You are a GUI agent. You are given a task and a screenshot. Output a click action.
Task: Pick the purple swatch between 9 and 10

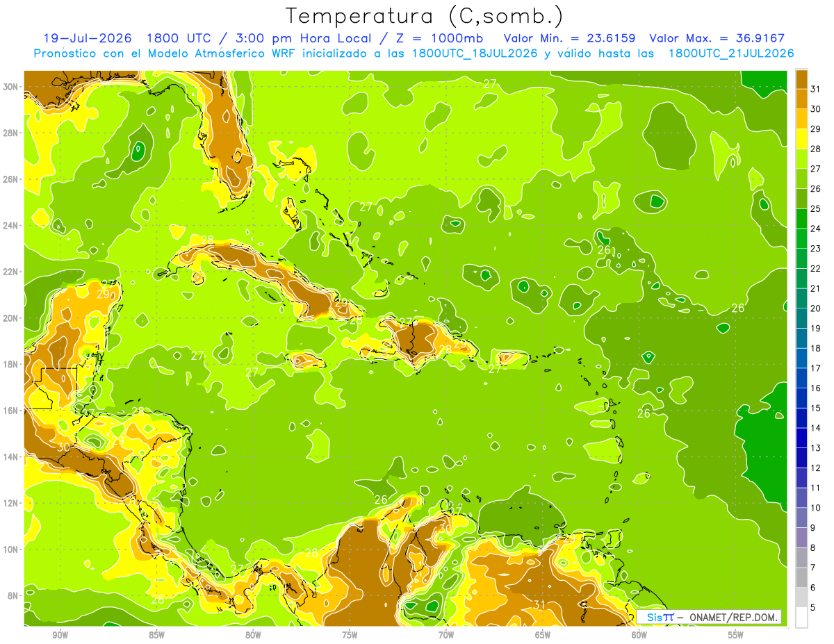pos(801,518)
